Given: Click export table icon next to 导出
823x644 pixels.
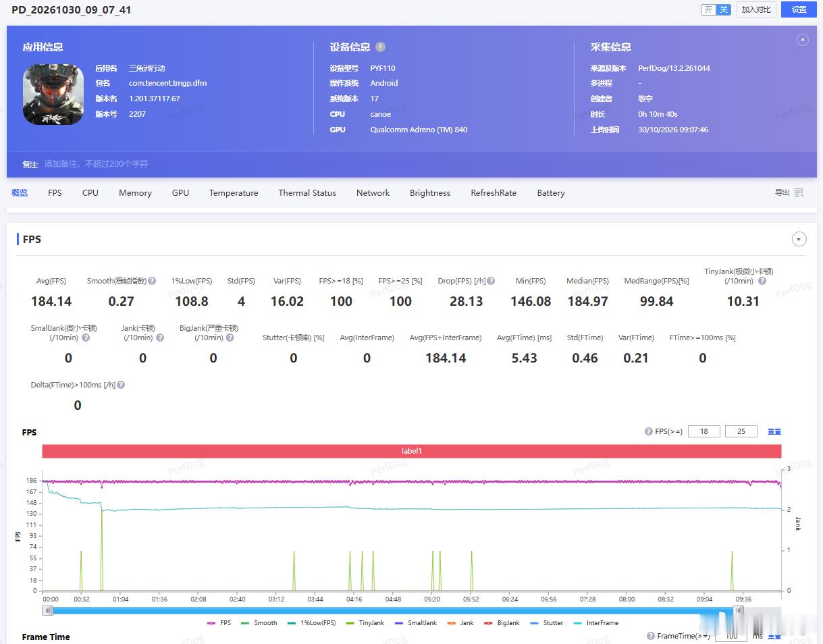Looking at the screenshot, I should point(799,193).
